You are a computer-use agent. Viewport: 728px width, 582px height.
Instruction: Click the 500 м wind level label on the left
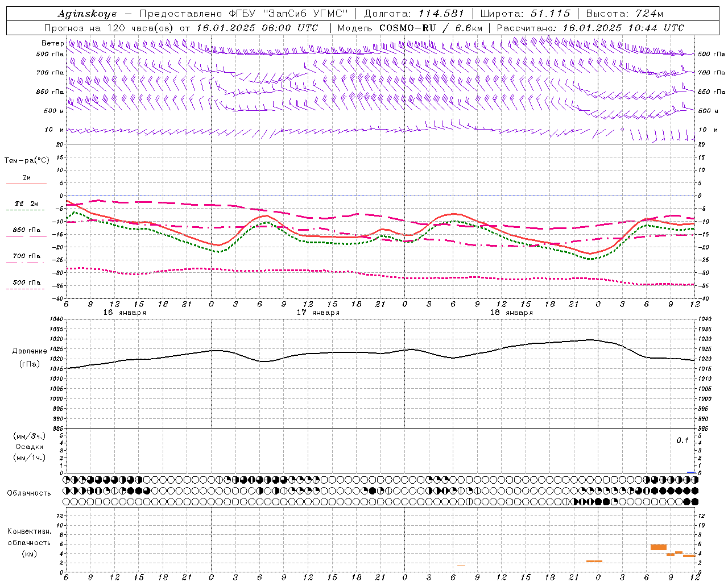click(x=54, y=111)
